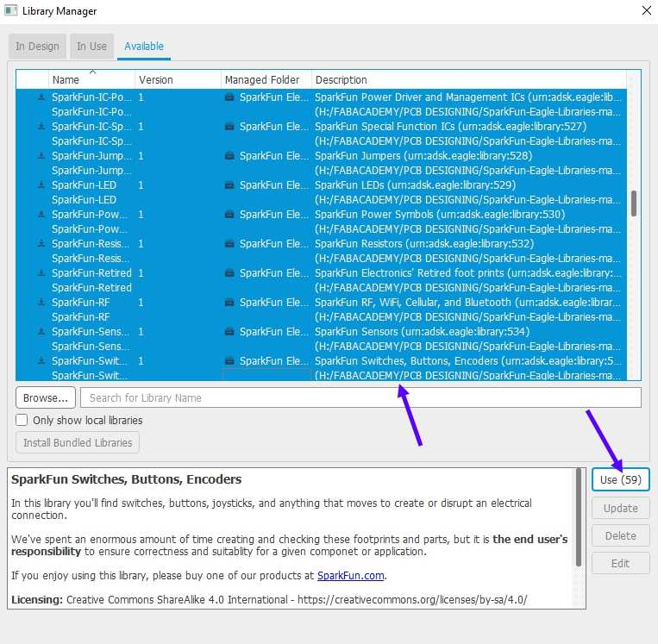Sort the list by Name column header
Screen dimensions: 658x644
pos(91,79)
